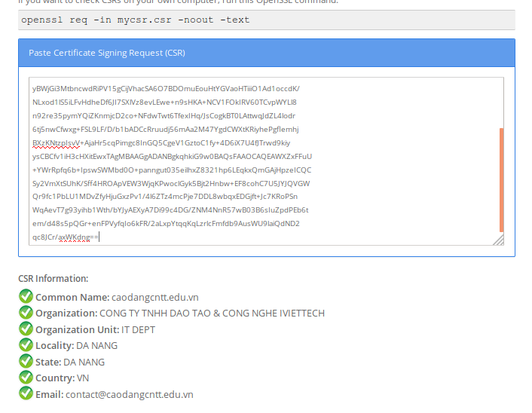The height and width of the screenshot is (413, 532).
Task: Click the CSR line starting with Sy2VmXtSUhK
Action: pyautogui.click(x=171, y=184)
